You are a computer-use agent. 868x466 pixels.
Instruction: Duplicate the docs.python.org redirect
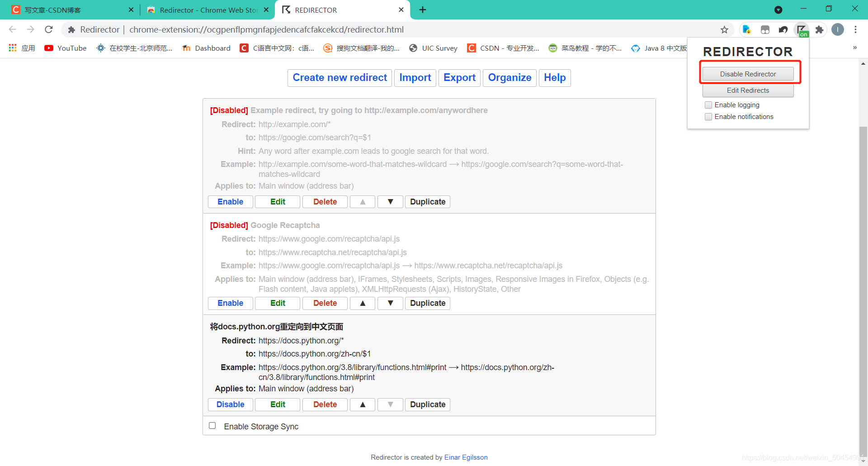(428, 404)
